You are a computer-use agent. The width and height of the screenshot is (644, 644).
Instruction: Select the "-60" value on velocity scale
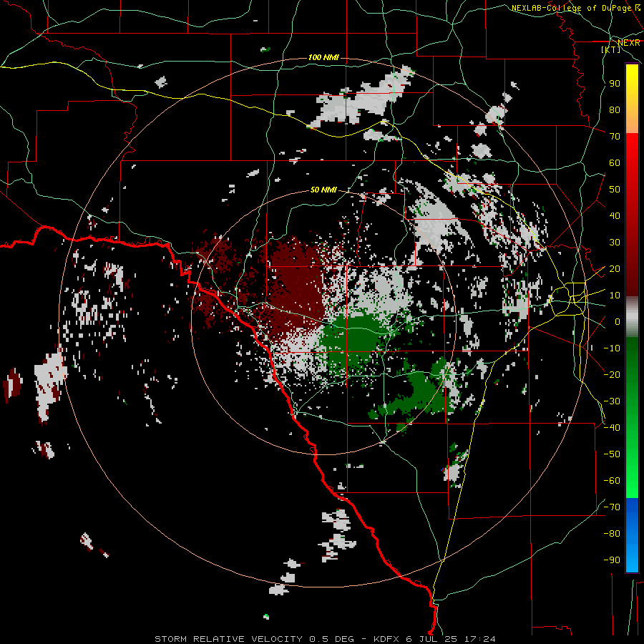click(612, 481)
